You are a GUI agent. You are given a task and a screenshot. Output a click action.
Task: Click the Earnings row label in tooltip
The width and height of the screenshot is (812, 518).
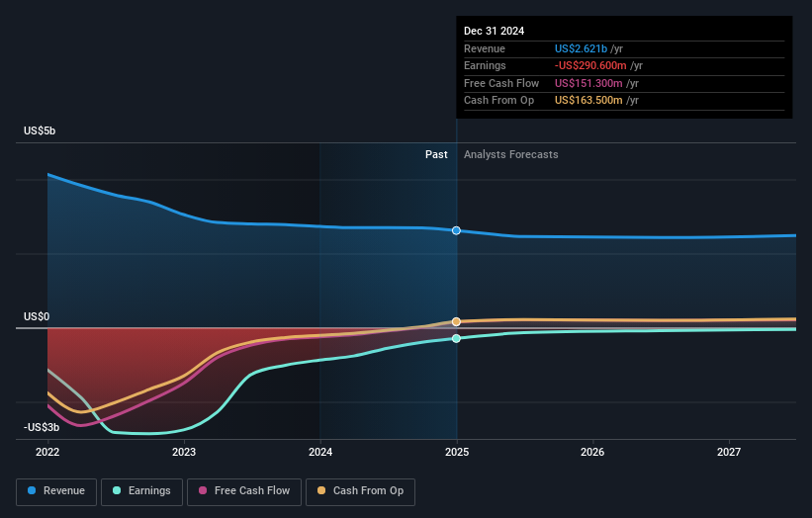(x=485, y=65)
